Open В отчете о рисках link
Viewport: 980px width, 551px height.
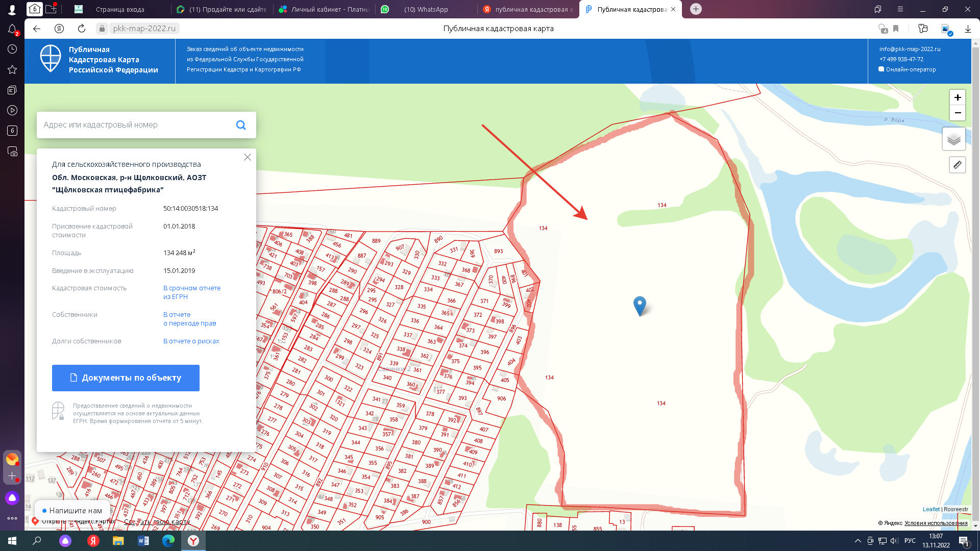191,341
